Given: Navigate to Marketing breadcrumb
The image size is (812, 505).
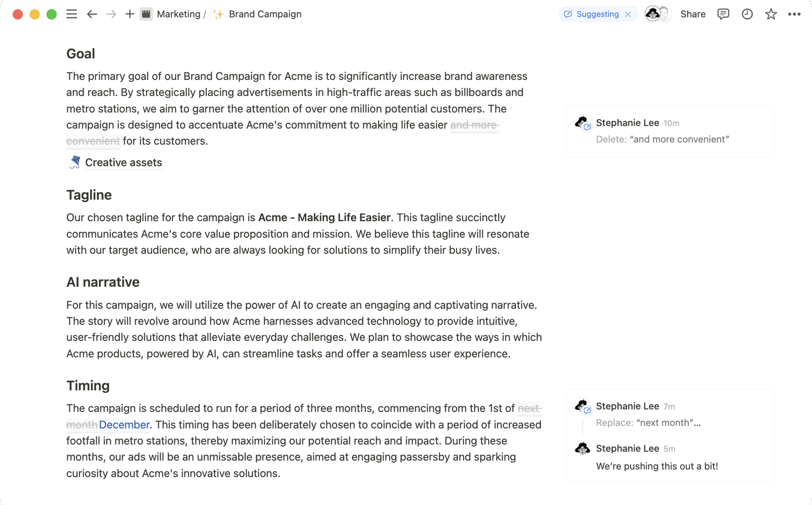Looking at the screenshot, I should (x=179, y=14).
